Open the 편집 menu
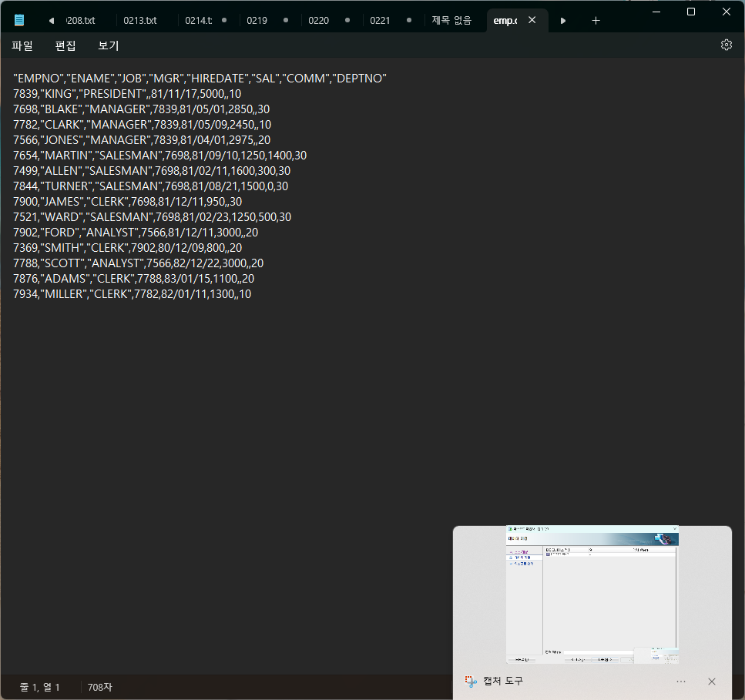745x700 pixels. 65,45
